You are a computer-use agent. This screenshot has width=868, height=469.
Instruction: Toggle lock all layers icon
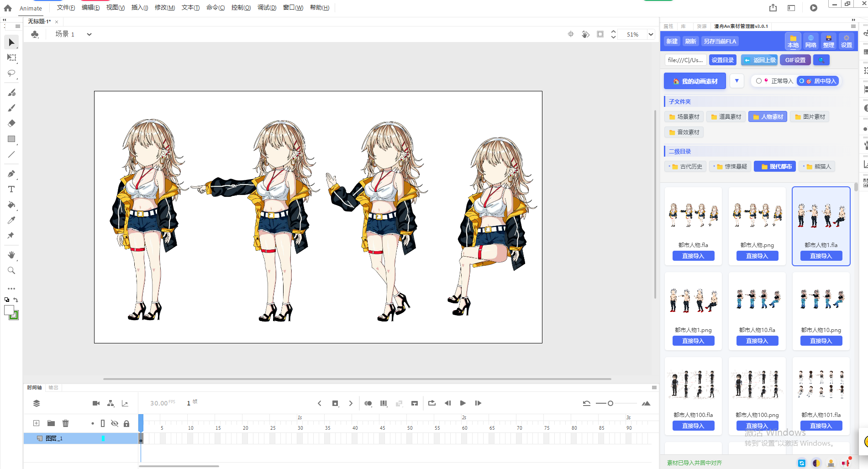pyautogui.click(x=126, y=423)
